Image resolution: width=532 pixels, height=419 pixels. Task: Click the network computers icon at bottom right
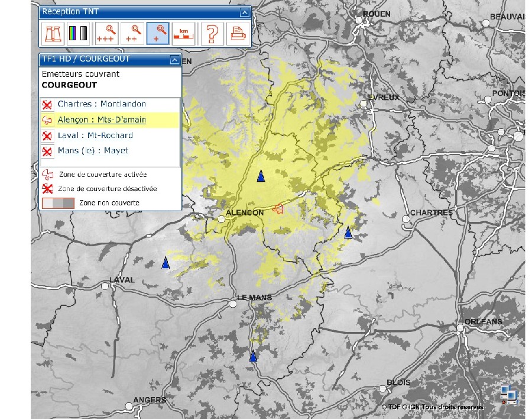click(x=510, y=394)
